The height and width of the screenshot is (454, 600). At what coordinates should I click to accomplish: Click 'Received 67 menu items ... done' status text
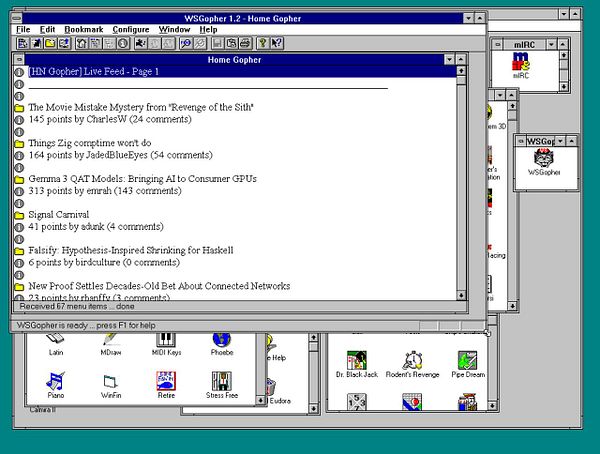coord(77,306)
